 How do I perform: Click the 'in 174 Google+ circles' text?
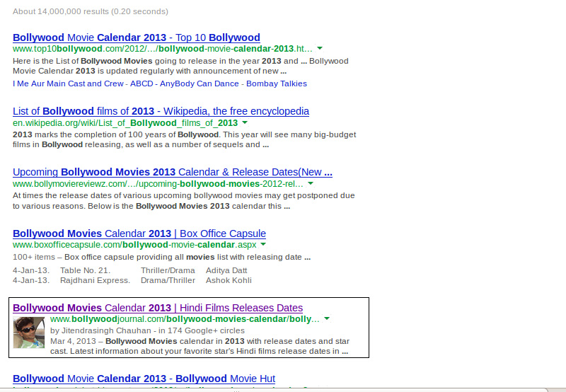tap(202, 330)
